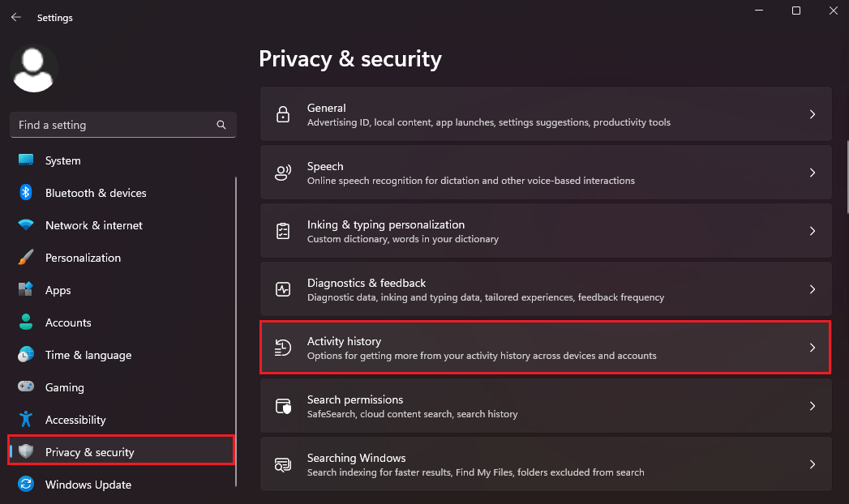Open Time & language settings

(122, 355)
